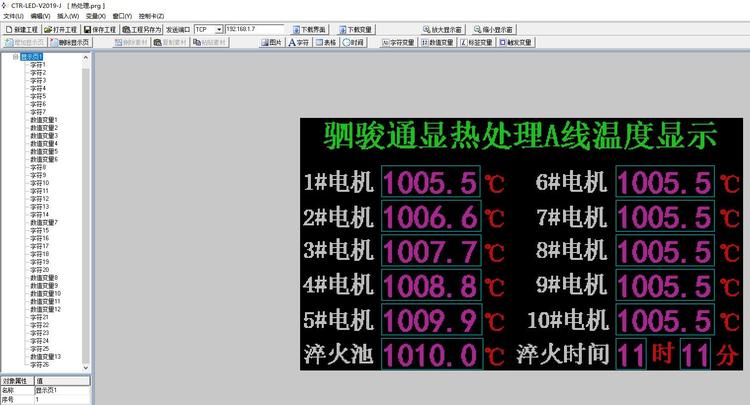Select 字符14 in the tree
The image size is (750, 405).
39,214
